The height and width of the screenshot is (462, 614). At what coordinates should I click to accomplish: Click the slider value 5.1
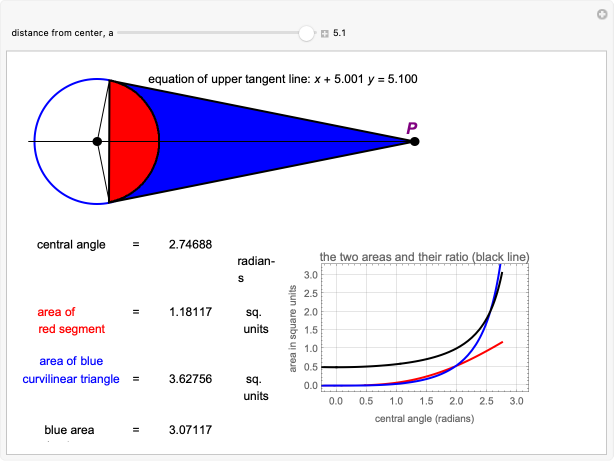click(x=340, y=33)
